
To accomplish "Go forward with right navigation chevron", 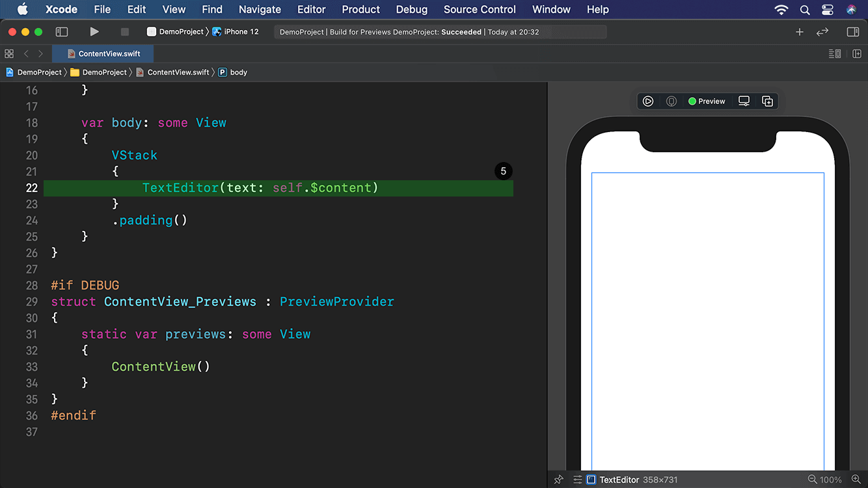I will tap(40, 53).
